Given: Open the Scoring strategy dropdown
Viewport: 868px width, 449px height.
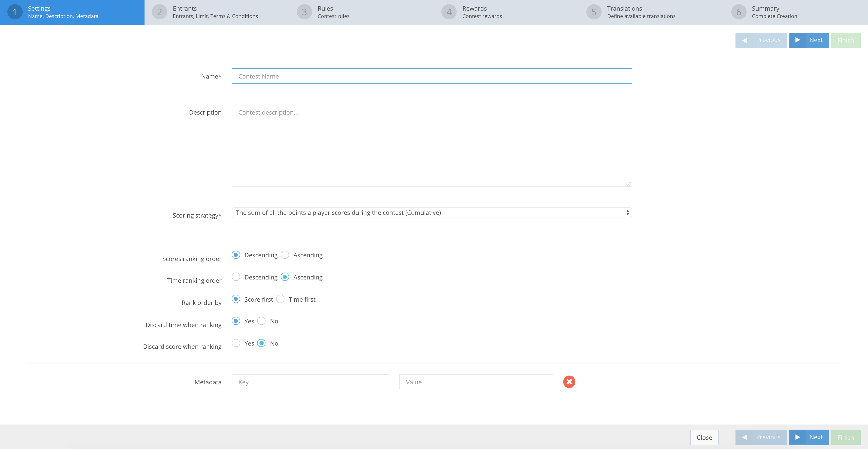Looking at the screenshot, I should pyautogui.click(x=431, y=213).
